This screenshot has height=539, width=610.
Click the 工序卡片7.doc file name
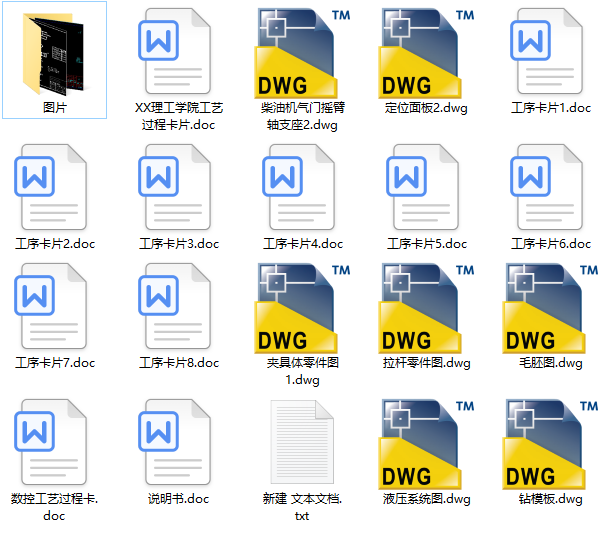click(x=55, y=363)
